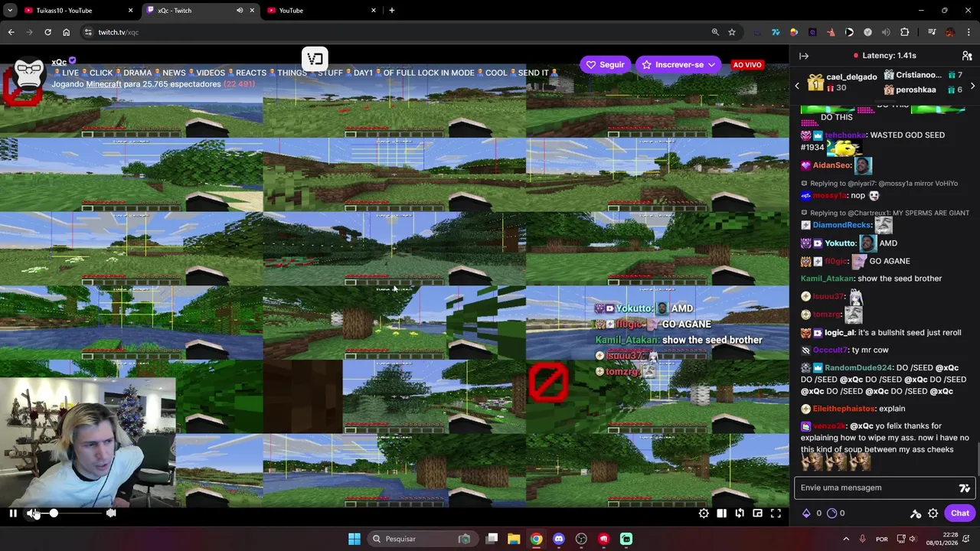980x551 pixels.
Task: Open Discord from the taskbar
Action: (x=559, y=539)
